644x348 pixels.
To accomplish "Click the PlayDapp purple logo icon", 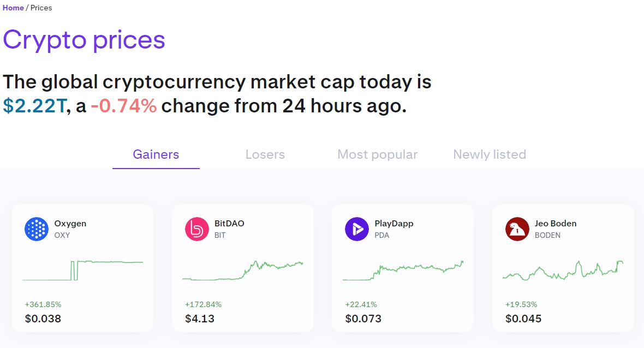I will point(357,229).
